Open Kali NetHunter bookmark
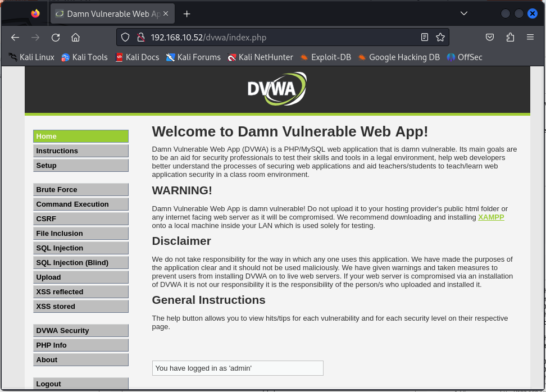546x392 pixels. (260, 57)
